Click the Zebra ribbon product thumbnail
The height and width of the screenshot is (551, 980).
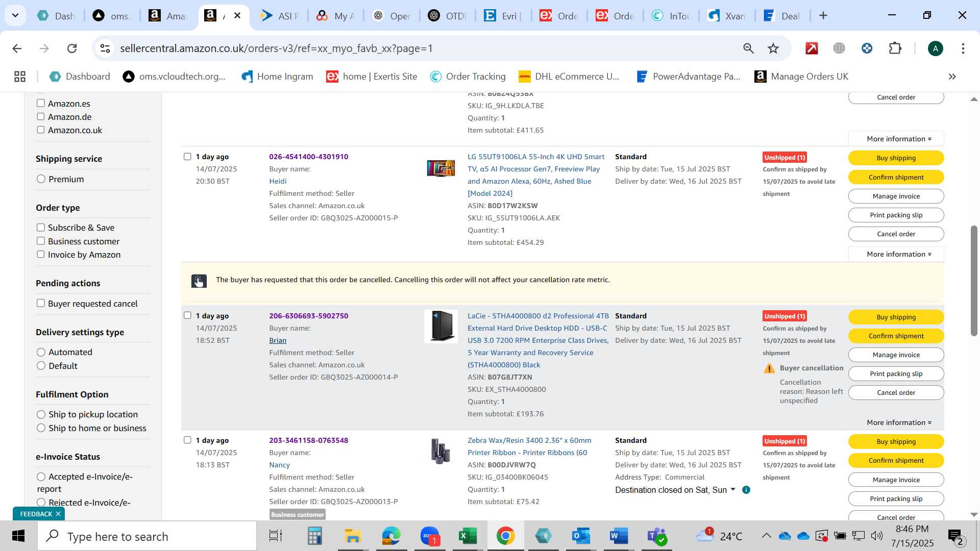click(441, 451)
